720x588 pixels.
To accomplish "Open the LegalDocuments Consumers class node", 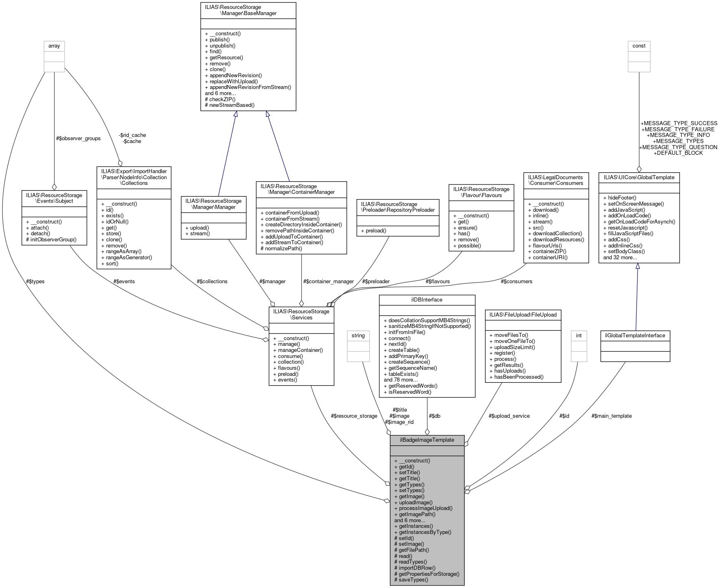I will [556, 218].
